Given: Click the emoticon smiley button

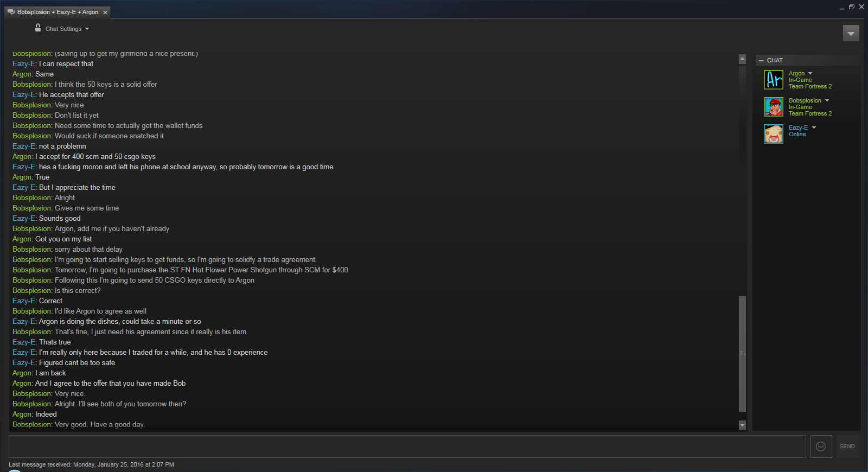Looking at the screenshot, I should (821, 447).
